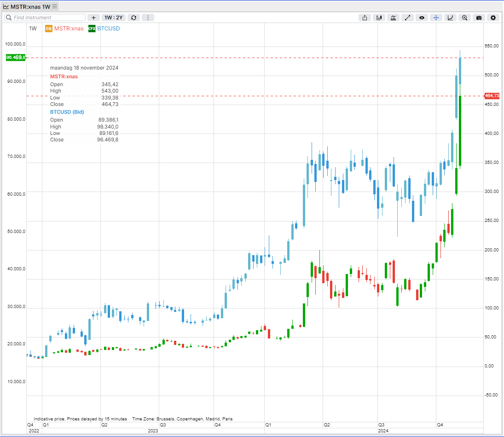Open the chart settings gear

point(493,17)
